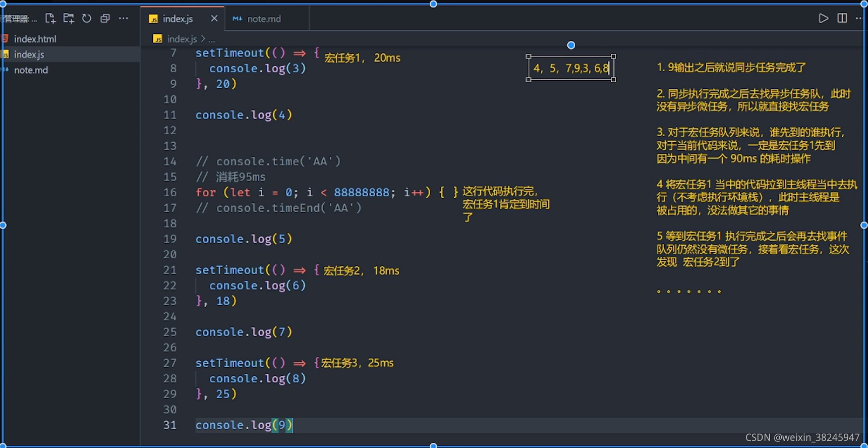Image resolution: width=868 pixels, height=448 pixels.
Task: Click line number 31 in gutter
Action: [170, 425]
